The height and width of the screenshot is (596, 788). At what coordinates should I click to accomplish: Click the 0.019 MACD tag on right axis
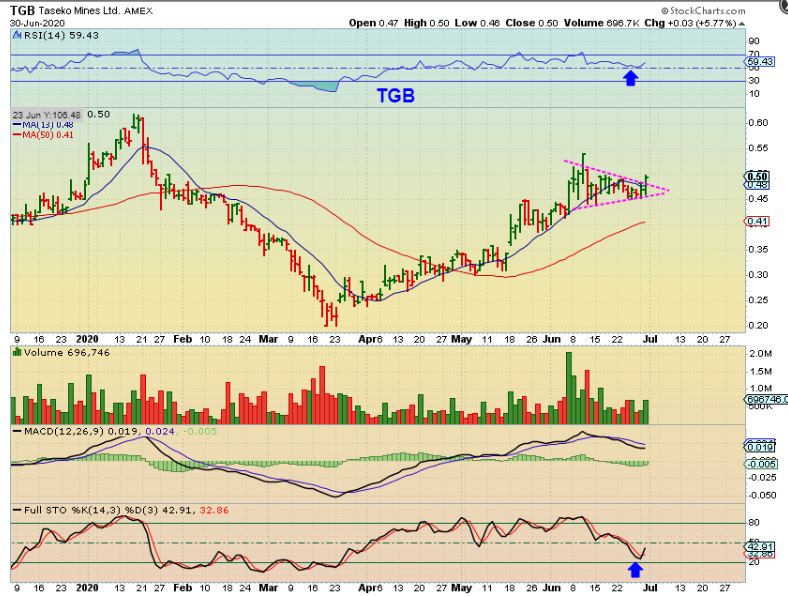pyautogui.click(x=759, y=447)
